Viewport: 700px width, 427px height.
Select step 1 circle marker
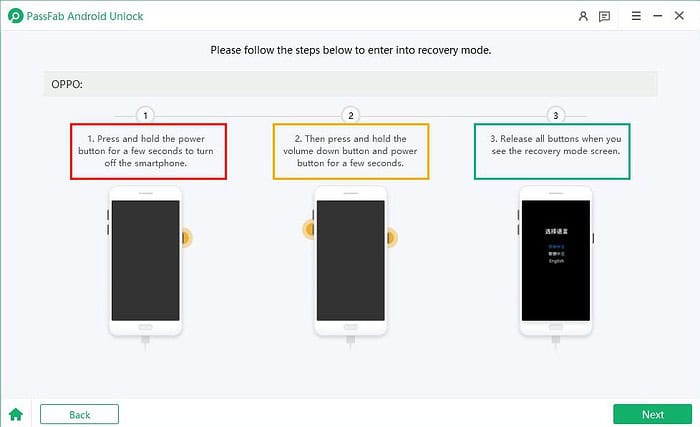pos(145,114)
